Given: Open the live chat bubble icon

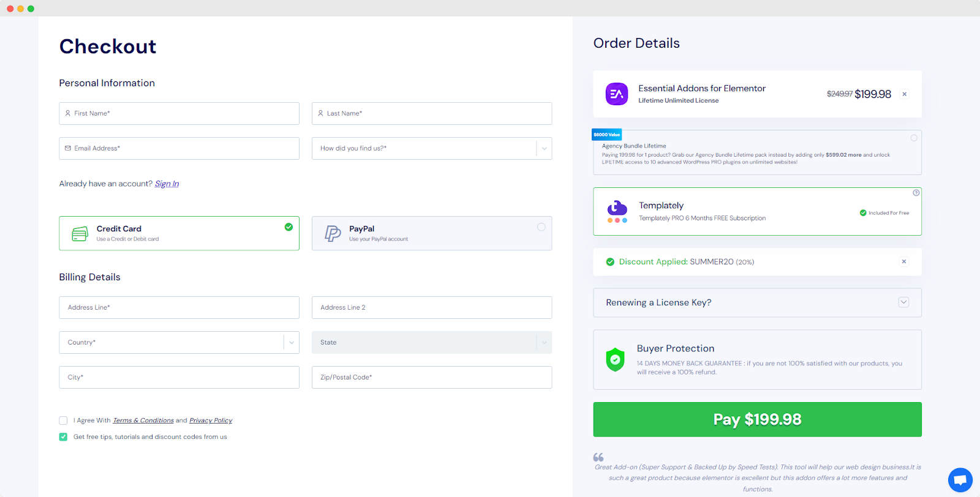Looking at the screenshot, I should pos(960,479).
